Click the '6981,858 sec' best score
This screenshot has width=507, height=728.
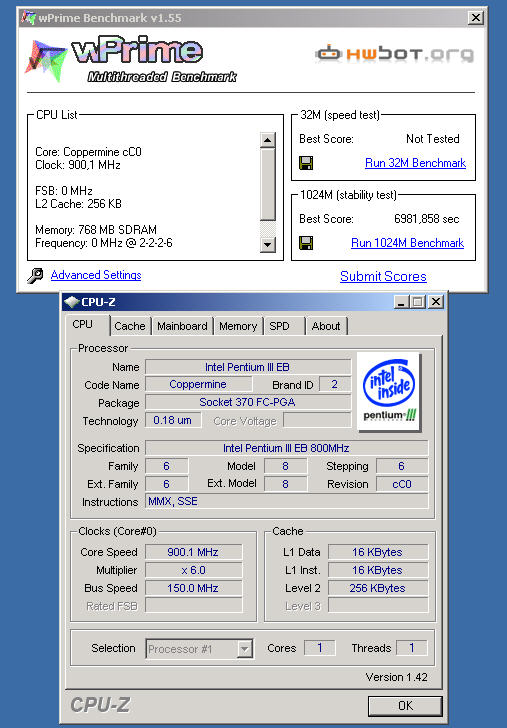(427, 219)
